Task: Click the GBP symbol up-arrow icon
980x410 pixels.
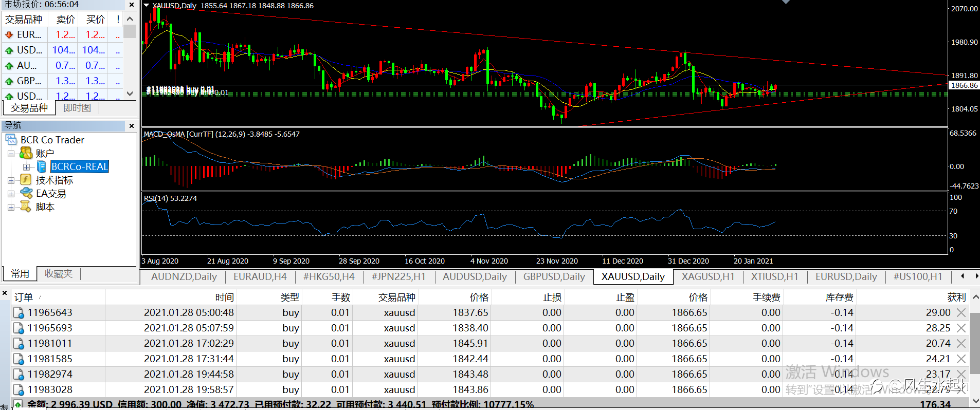Action: pyautogui.click(x=9, y=81)
